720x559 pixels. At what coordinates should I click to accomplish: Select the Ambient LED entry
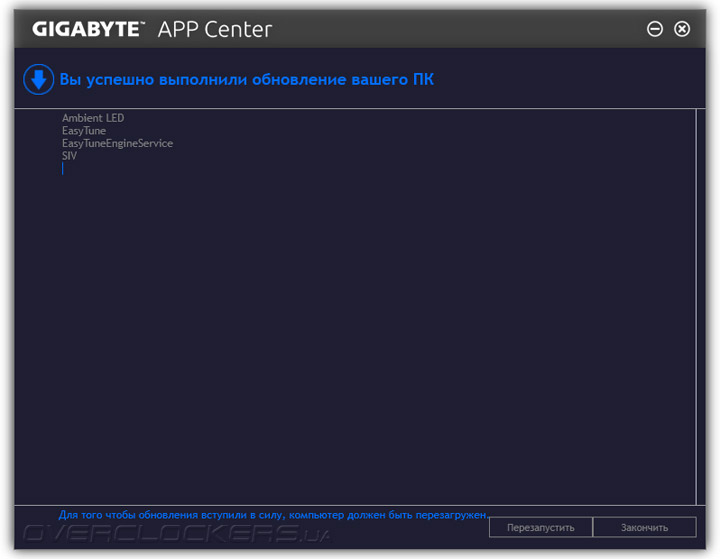pos(93,118)
